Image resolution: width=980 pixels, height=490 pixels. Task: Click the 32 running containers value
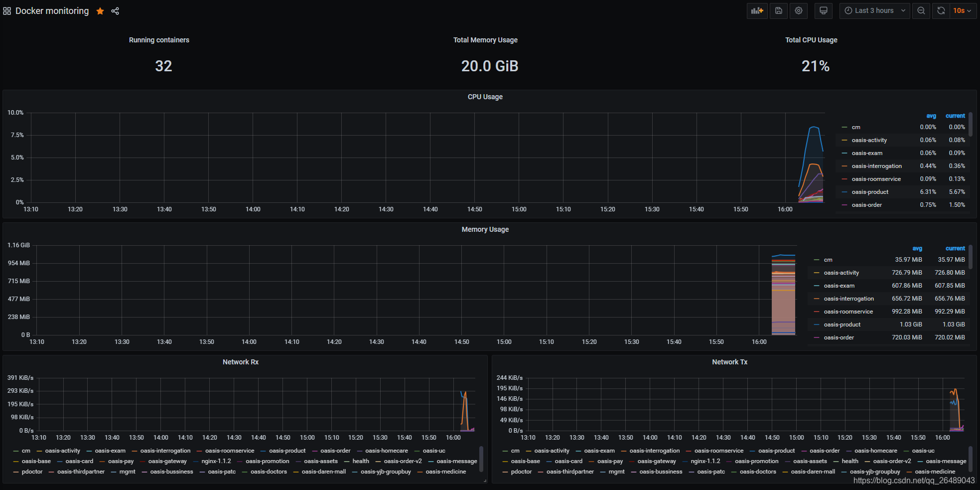tap(163, 66)
